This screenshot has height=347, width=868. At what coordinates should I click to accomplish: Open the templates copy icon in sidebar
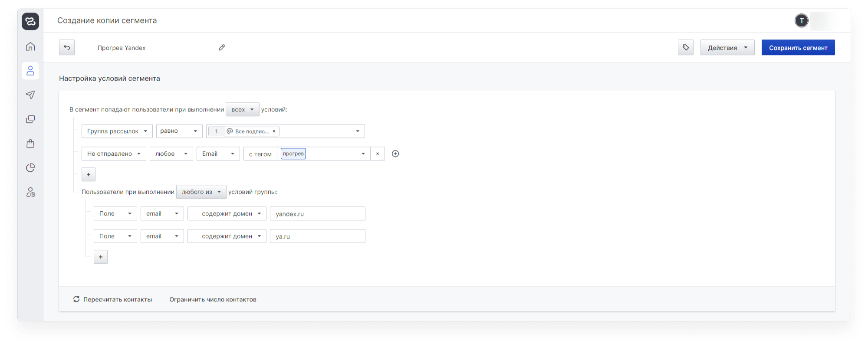(x=30, y=119)
